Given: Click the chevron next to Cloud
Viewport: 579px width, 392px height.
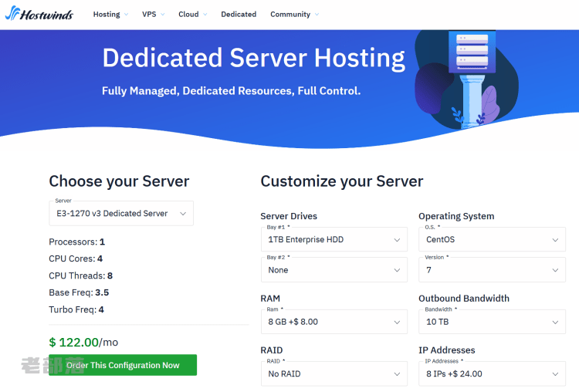Looking at the screenshot, I should tap(205, 15).
